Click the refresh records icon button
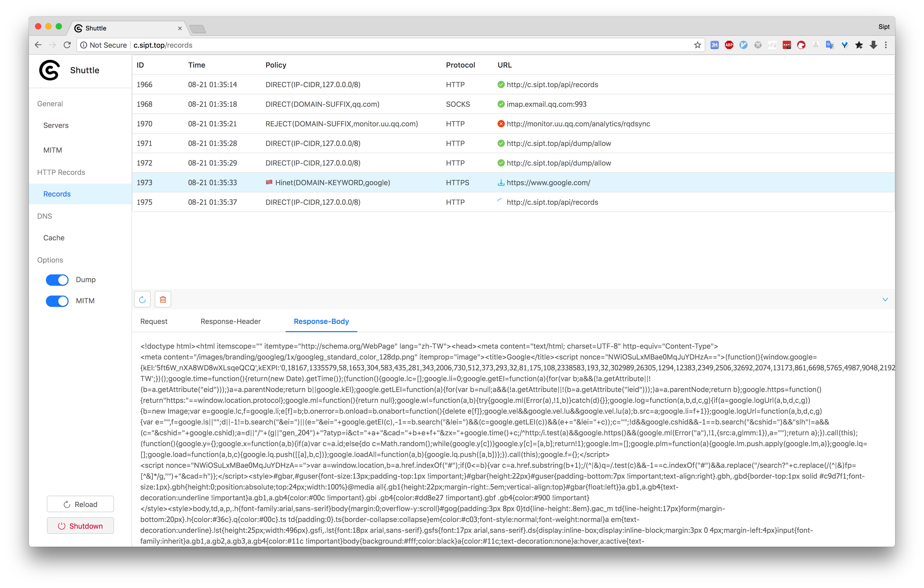Image resolution: width=924 pixels, height=588 pixels. point(142,299)
